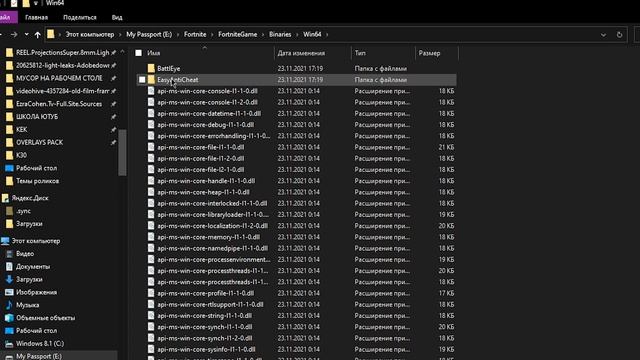Go to Этот компьютер in breadcrumb
The width and height of the screenshot is (640, 360).
coord(90,35)
